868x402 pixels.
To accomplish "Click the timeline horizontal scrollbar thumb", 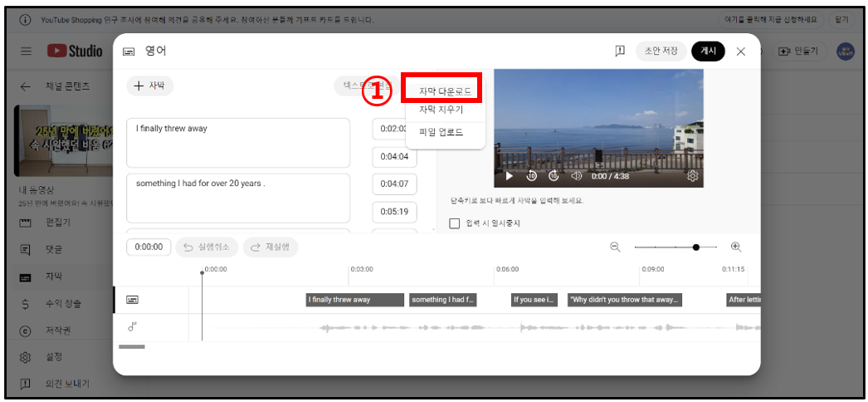I will pyautogui.click(x=132, y=347).
